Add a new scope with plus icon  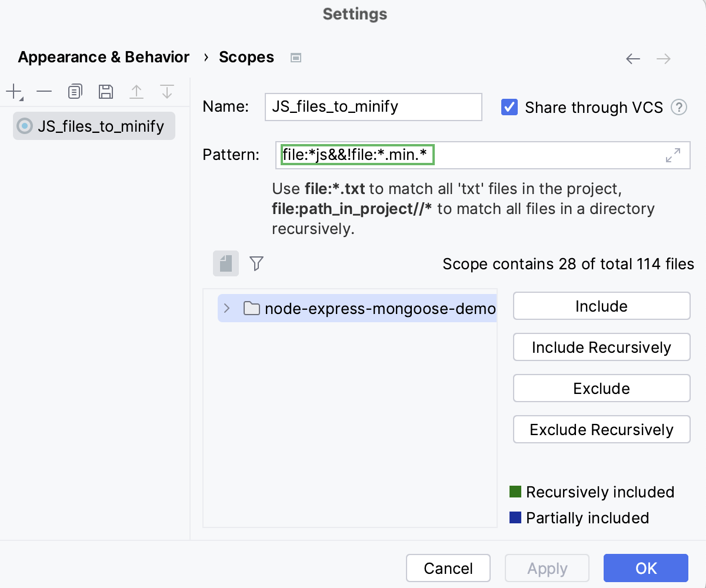point(13,92)
